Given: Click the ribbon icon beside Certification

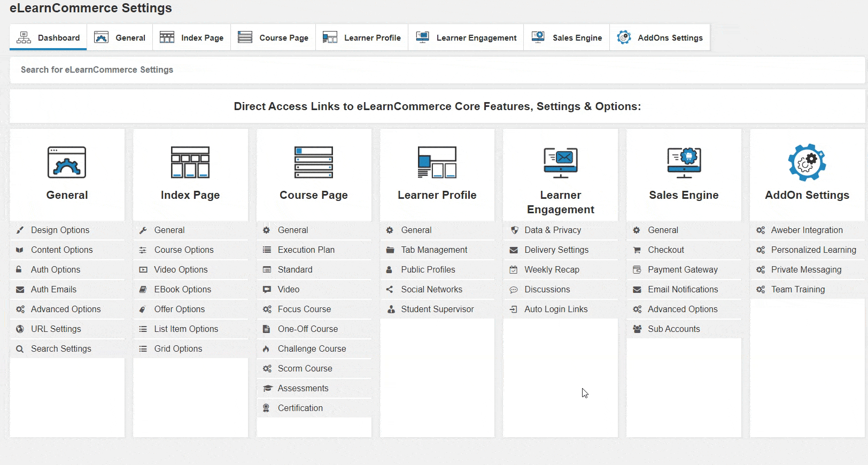Looking at the screenshot, I should point(266,408).
